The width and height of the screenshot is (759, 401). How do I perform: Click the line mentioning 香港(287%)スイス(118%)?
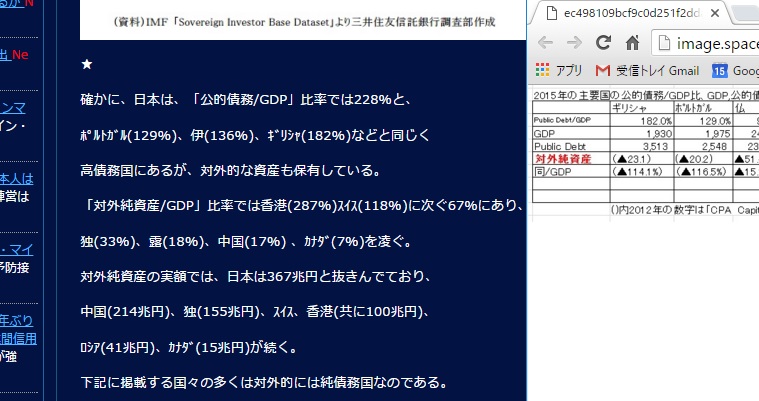pyautogui.click(x=303, y=206)
